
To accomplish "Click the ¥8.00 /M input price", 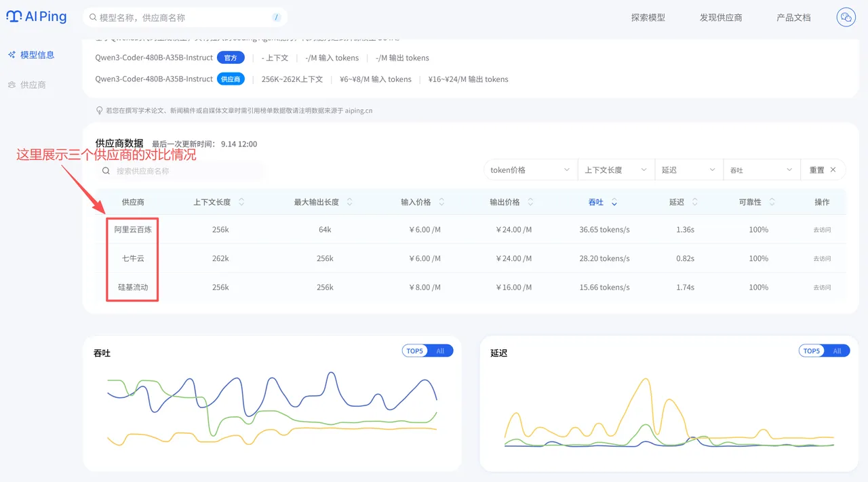I will (x=425, y=287).
